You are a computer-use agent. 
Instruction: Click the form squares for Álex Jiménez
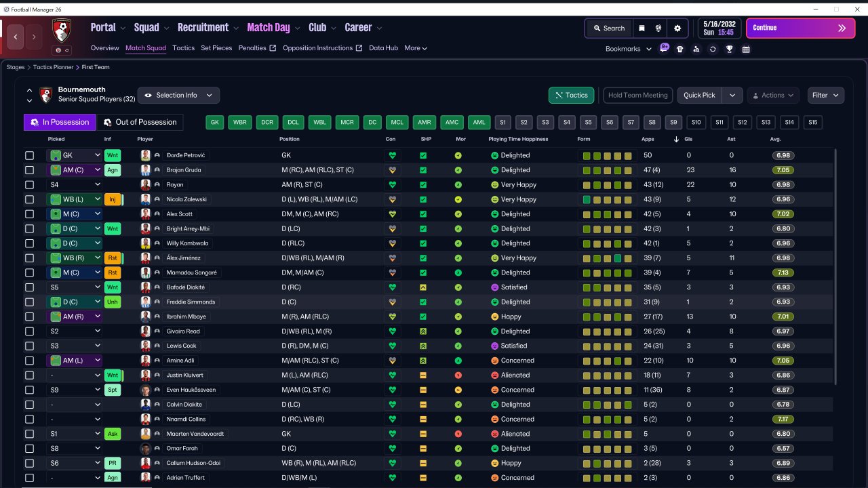pyautogui.click(x=608, y=258)
